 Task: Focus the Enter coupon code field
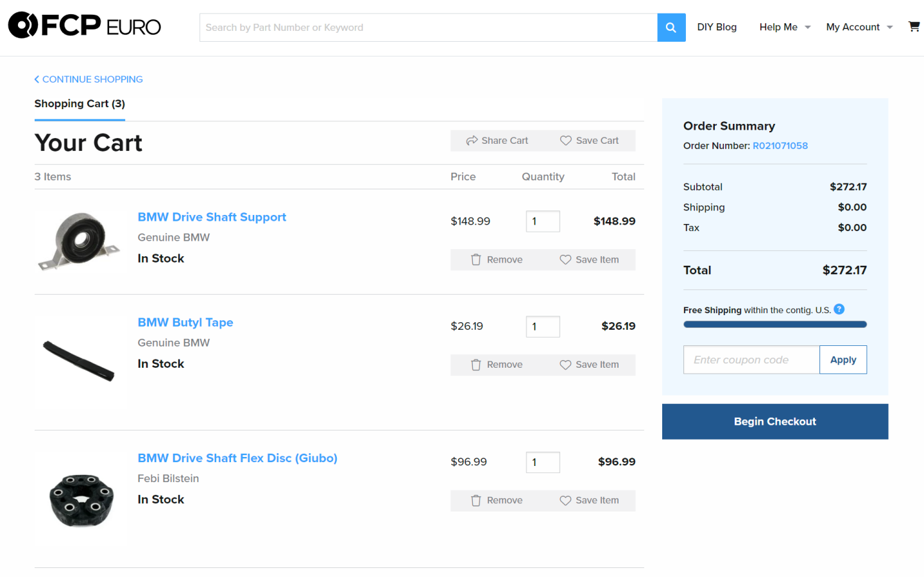click(751, 360)
